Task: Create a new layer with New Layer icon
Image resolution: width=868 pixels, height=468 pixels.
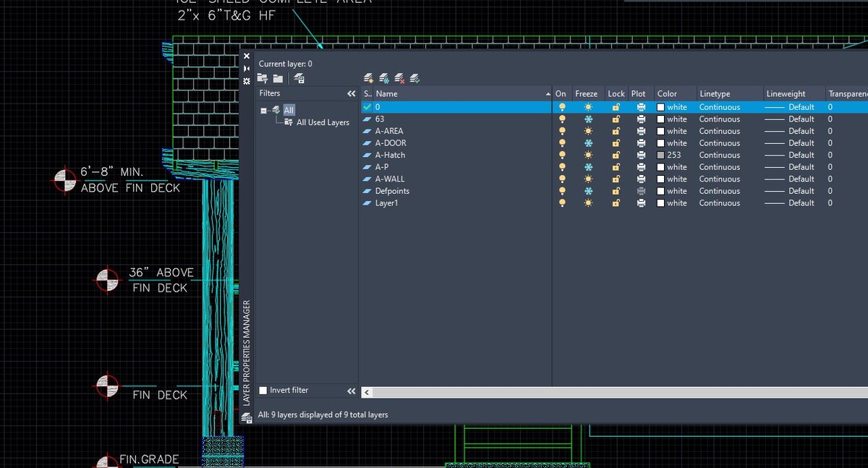Action: (368, 78)
